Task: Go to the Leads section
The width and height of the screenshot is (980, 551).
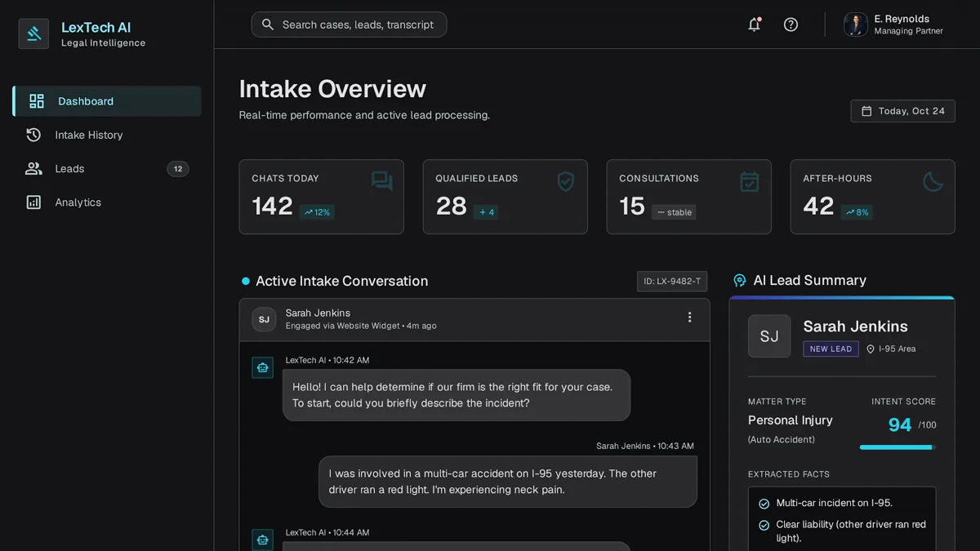Action: coord(107,169)
